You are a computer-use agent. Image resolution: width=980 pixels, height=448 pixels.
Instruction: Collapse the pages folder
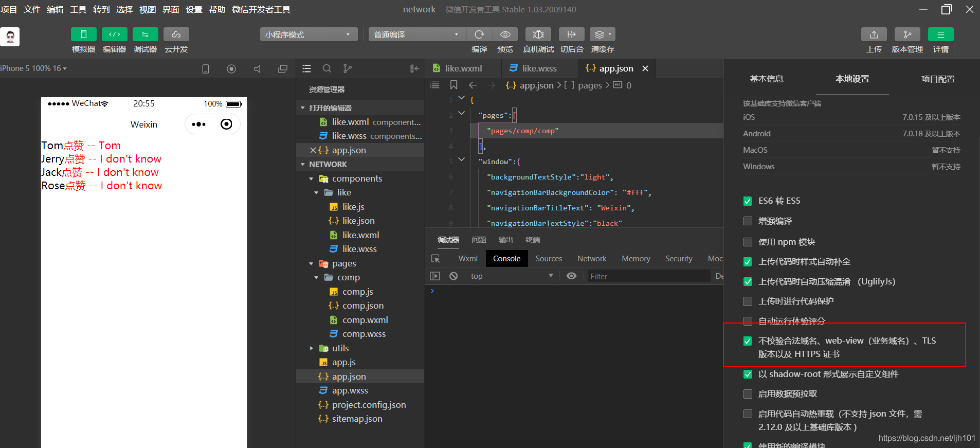pyautogui.click(x=311, y=264)
